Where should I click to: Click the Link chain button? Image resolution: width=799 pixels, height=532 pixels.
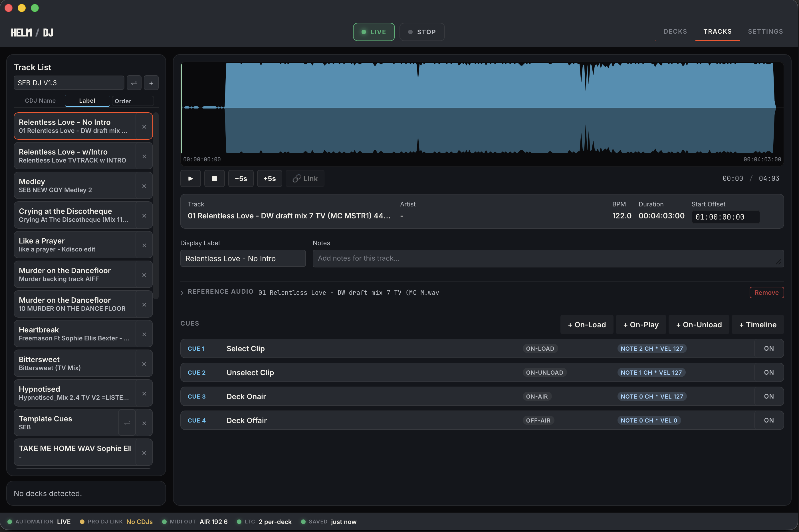[x=305, y=178]
